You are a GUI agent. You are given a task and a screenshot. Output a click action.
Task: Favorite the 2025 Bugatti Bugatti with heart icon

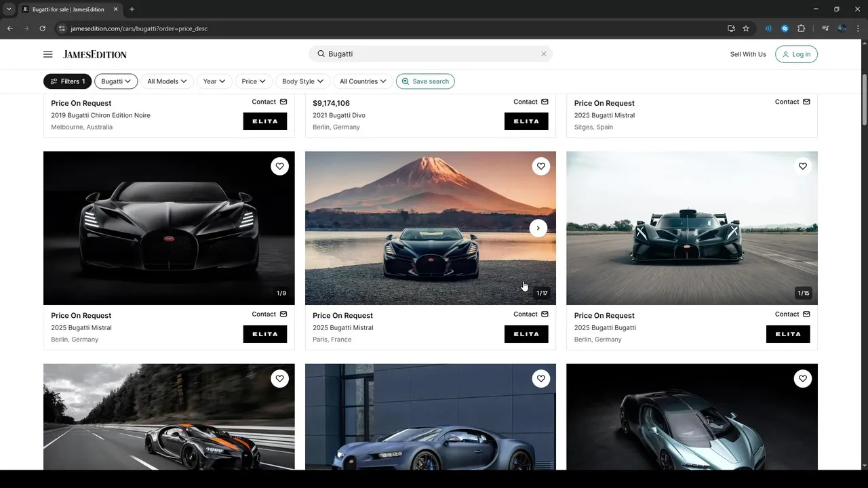tap(802, 166)
